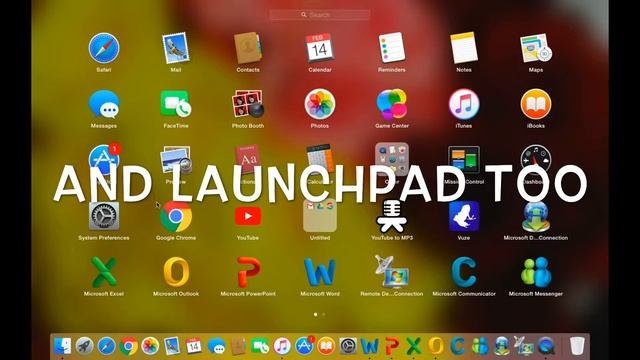The width and height of the screenshot is (640, 360).
Task: Launch Excel from the Dock
Action: pos(413,346)
